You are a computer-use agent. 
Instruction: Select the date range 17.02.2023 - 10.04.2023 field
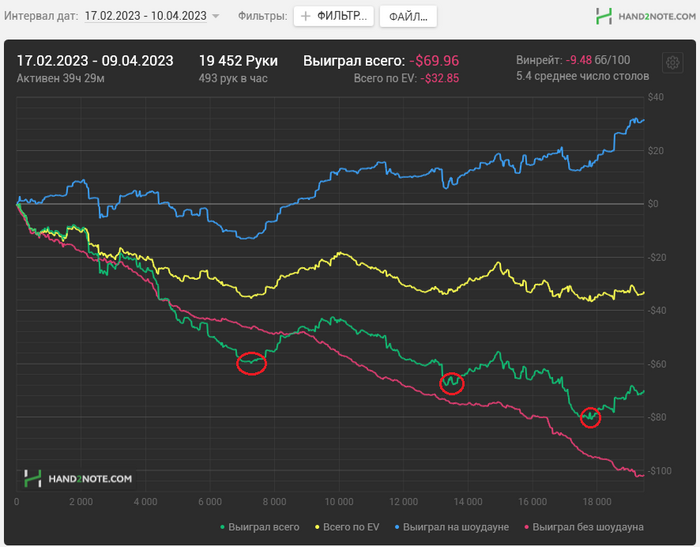(x=146, y=16)
